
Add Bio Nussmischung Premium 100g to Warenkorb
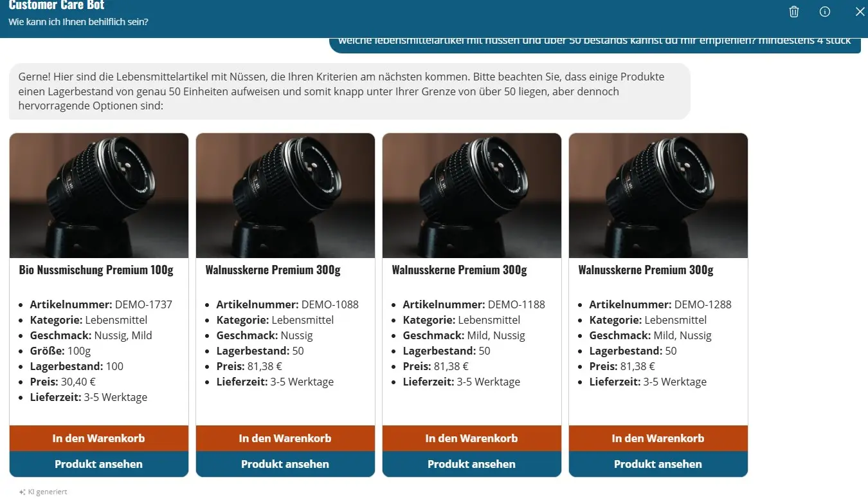tap(99, 438)
